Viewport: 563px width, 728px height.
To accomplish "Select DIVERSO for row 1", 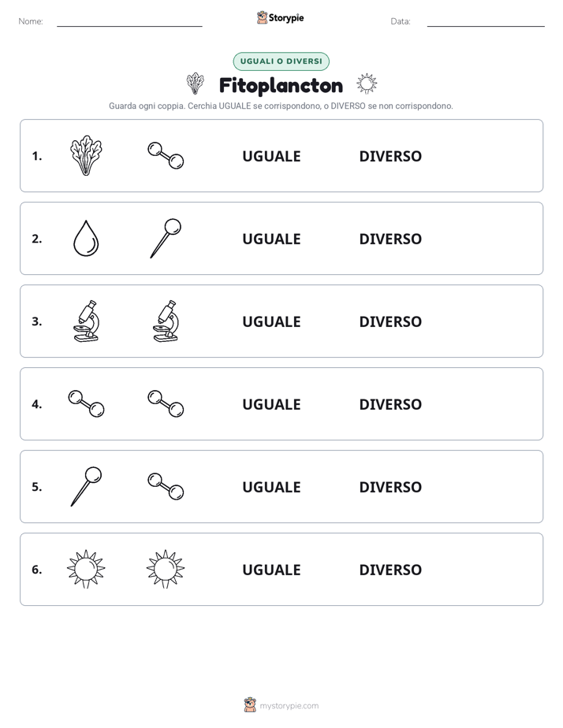I will (390, 156).
